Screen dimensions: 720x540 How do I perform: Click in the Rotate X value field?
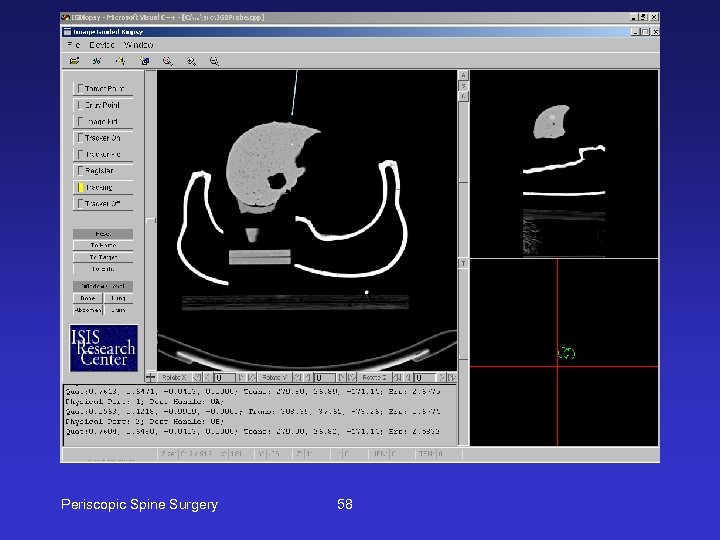click(x=224, y=378)
